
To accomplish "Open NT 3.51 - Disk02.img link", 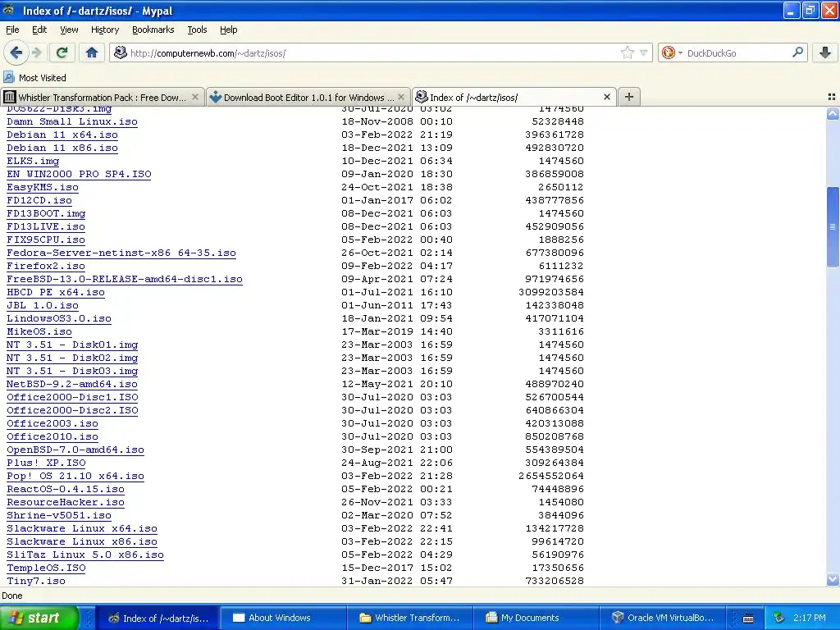I will 72,358.
